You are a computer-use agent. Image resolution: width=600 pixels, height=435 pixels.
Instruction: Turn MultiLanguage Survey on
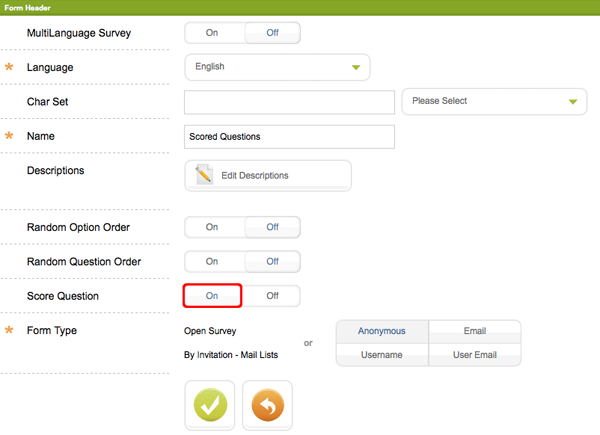[213, 33]
